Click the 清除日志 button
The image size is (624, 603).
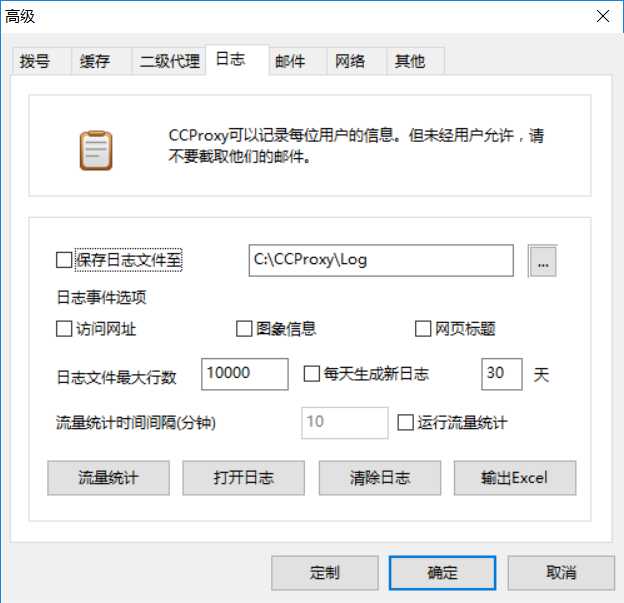[x=380, y=478]
